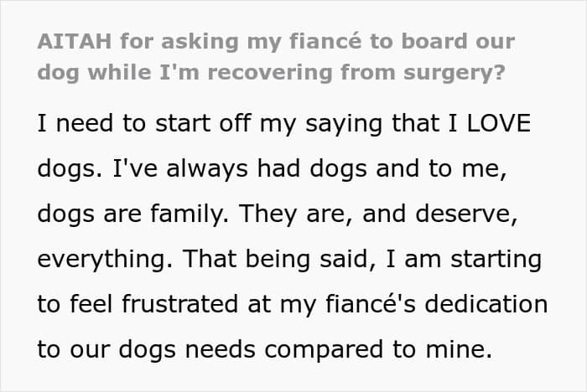Click the word dedication in the paragraph

486,304
